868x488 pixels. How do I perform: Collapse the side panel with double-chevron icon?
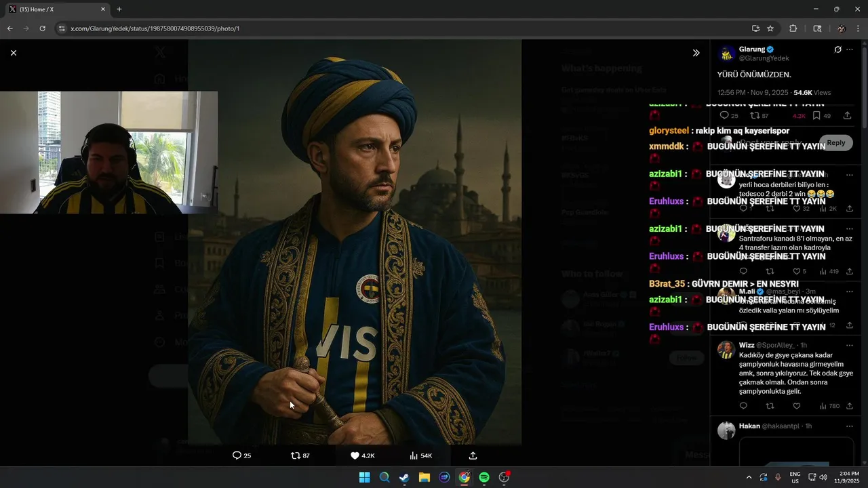click(x=696, y=53)
